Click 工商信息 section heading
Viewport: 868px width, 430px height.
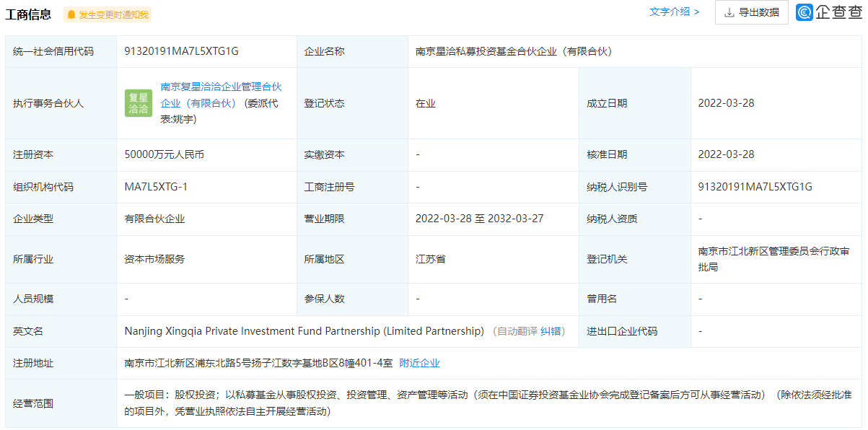[29, 14]
